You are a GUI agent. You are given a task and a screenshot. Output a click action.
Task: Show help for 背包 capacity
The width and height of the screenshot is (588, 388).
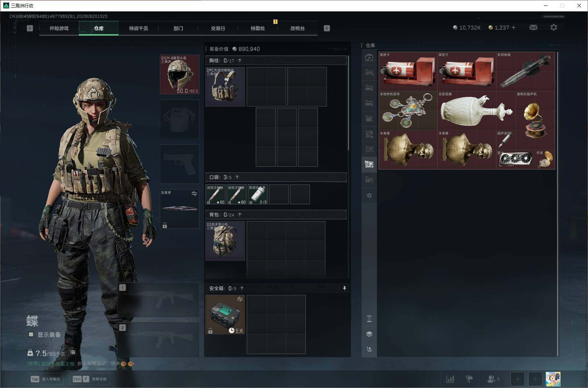[240, 215]
